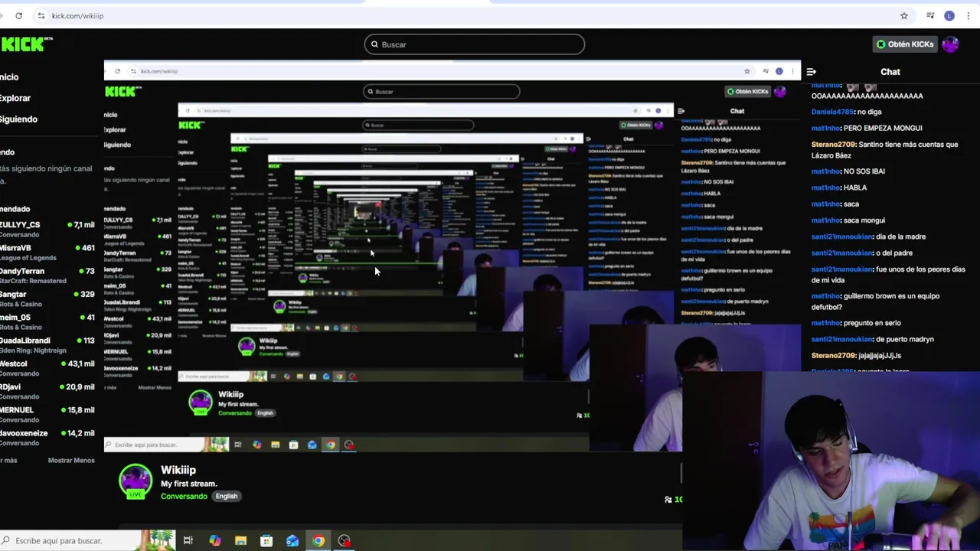The width and height of the screenshot is (980, 551).
Task: Reload the page with the browser refresh icon
Action: pyautogui.click(x=18, y=15)
